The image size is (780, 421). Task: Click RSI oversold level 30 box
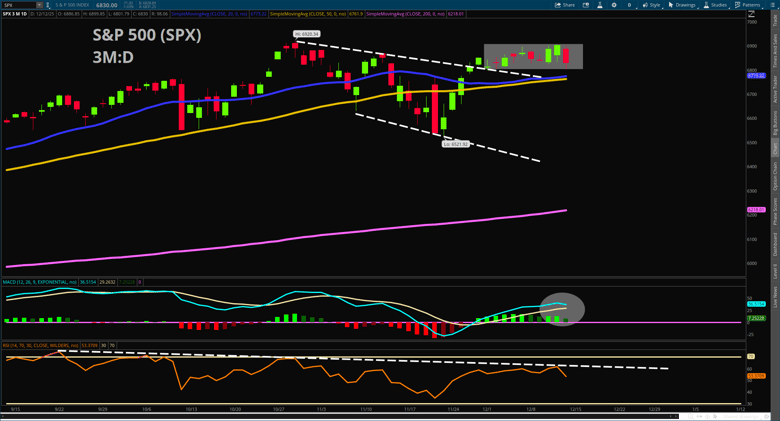pyautogui.click(x=103, y=345)
